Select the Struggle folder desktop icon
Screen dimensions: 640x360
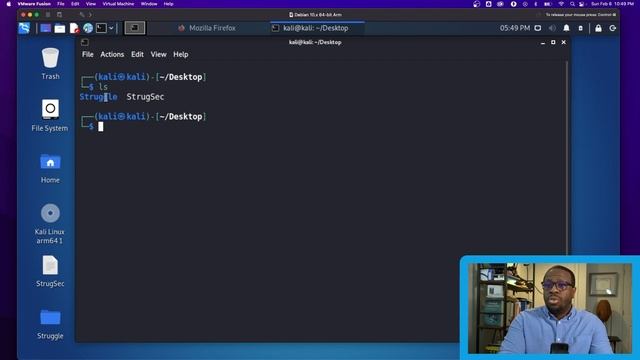click(50, 324)
